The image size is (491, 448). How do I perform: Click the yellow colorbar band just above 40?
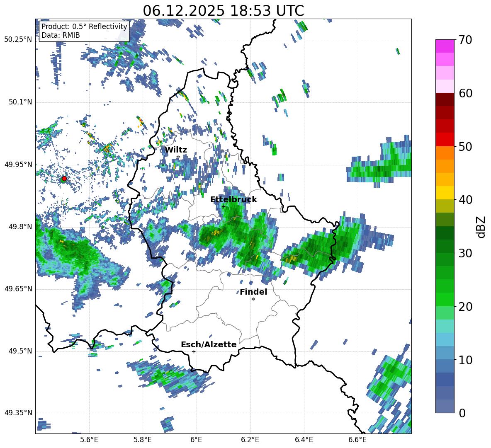tap(445, 193)
